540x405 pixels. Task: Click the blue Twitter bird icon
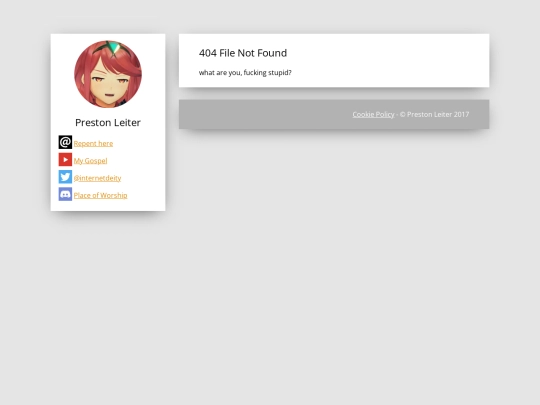tap(65, 177)
